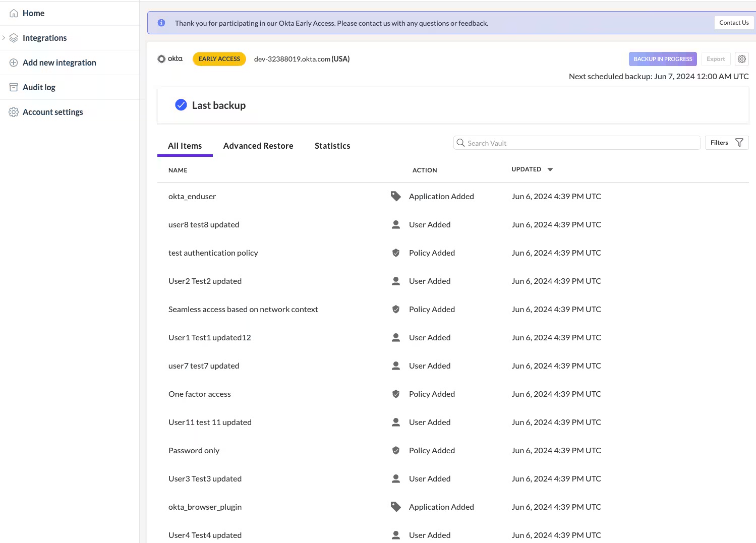Click the Add new integration plus icon
The height and width of the screenshot is (543, 756).
pyautogui.click(x=14, y=63)
